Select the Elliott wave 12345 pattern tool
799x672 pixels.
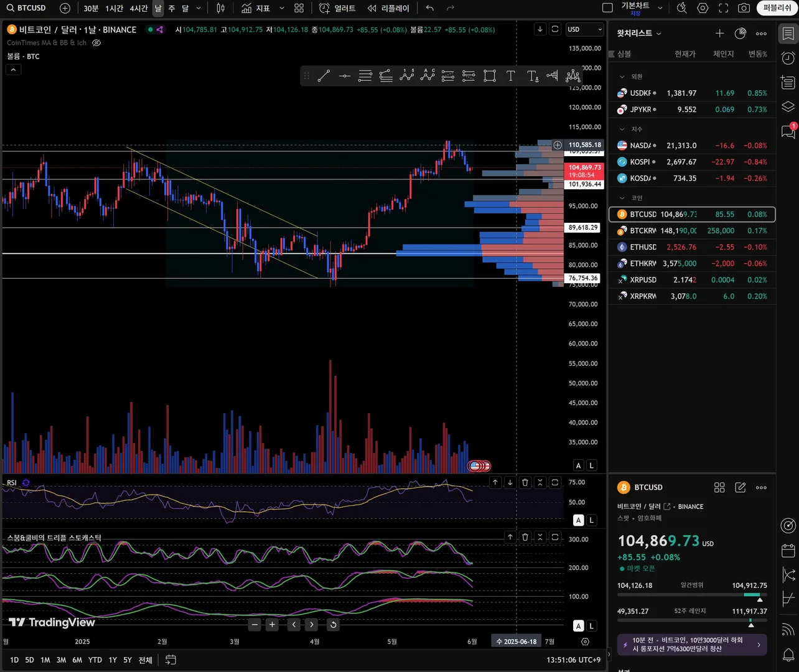[407, 76]
